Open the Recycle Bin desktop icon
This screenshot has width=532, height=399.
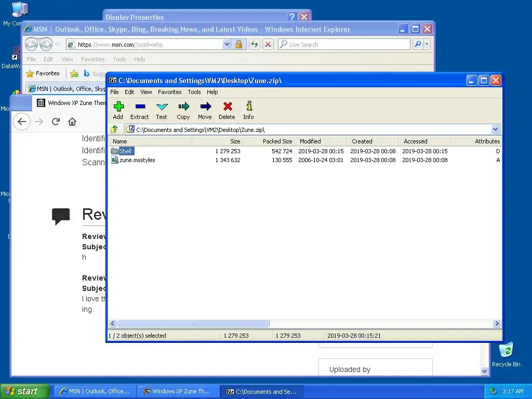(x=506, y=354)
